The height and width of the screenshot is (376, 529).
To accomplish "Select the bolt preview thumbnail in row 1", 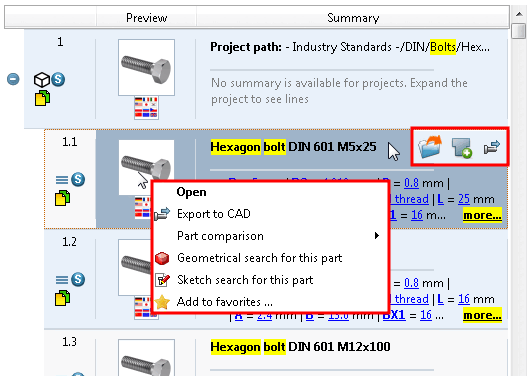I will 146,67.
